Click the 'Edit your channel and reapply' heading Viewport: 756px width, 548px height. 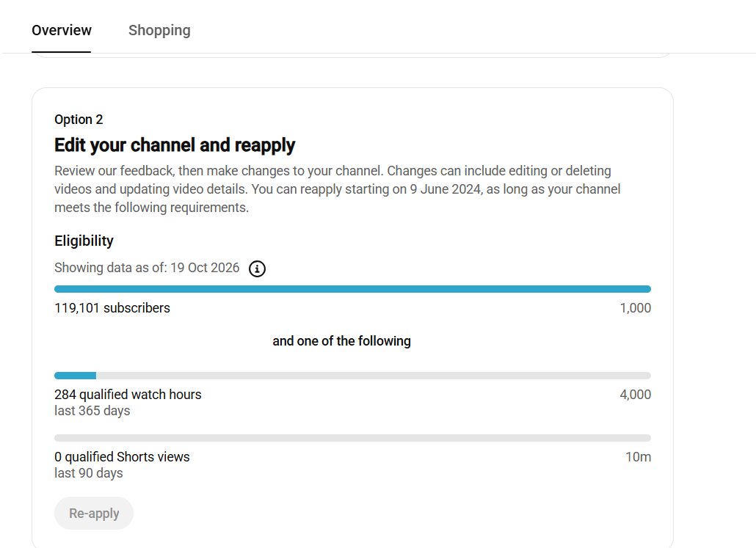tap(175, 145)
